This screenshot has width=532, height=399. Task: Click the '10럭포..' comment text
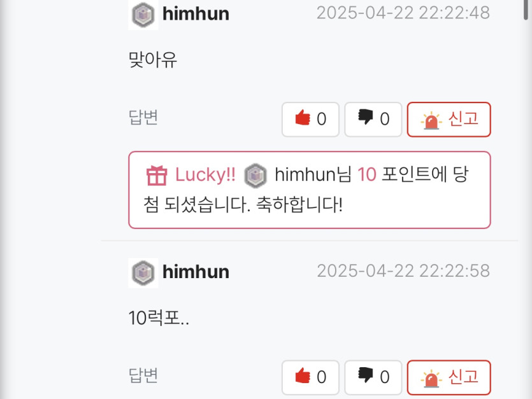(x=159, y=318)
